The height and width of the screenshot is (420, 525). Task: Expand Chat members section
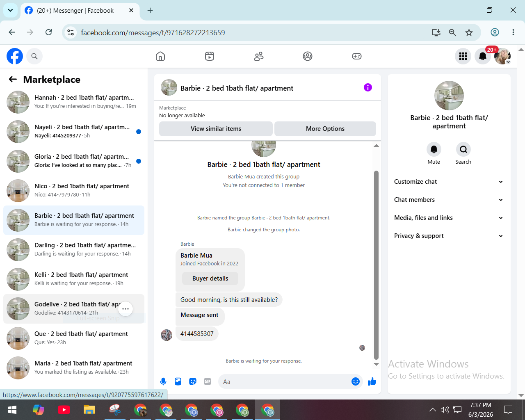(449, 200)
